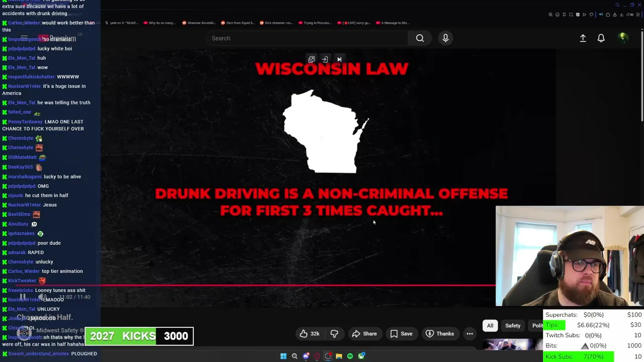644x362 pixels.
Task: Click in the YouTube Search field
Action: (x=307, y=38)
